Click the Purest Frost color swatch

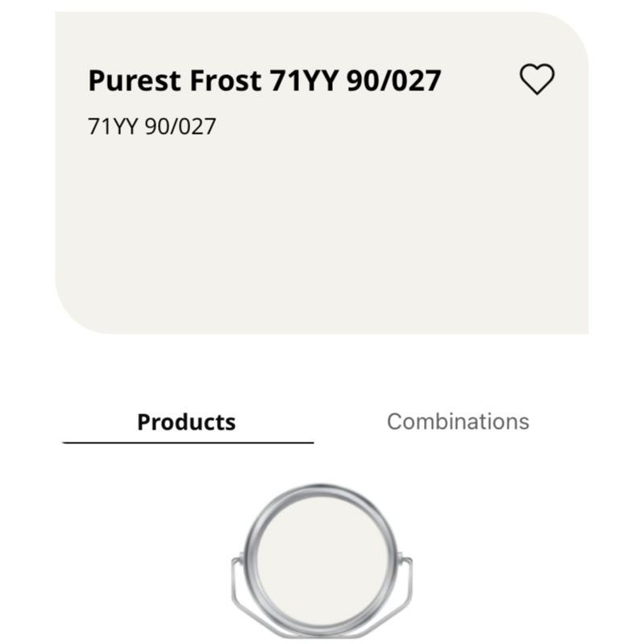point(322,234)
